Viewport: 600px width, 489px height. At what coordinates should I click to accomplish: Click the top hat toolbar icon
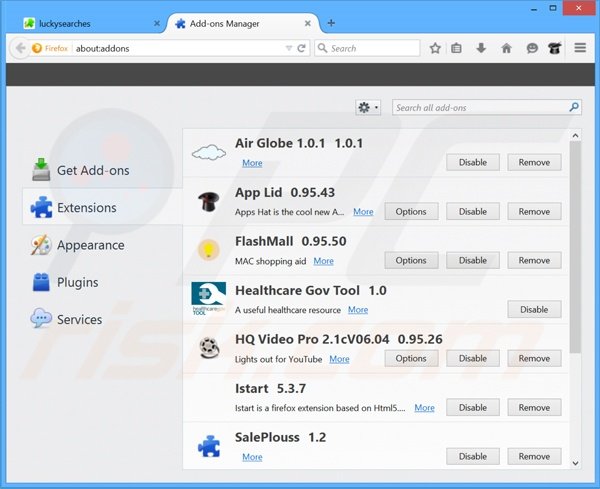[x=554, y=48]
